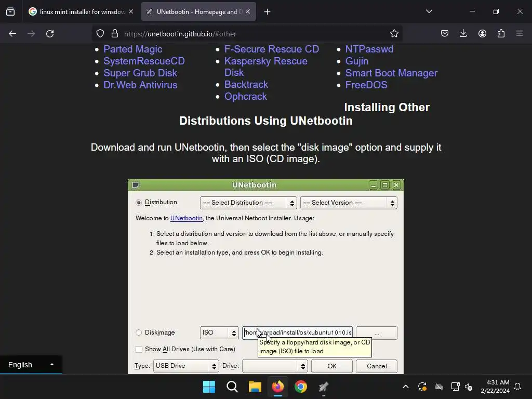Open the sync update tray icon
Image resolution: width=532 pixels, height=399 pixels.
422,387
